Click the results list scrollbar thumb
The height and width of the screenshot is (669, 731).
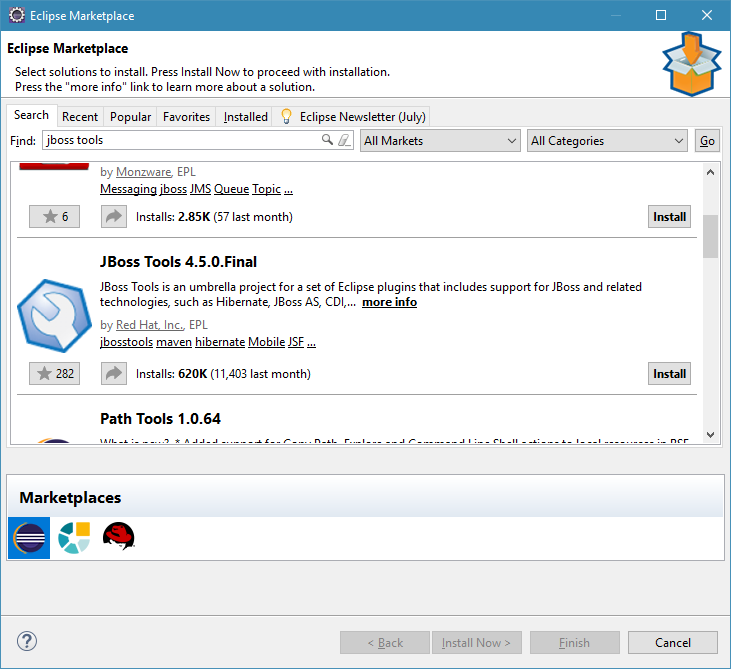710,236
